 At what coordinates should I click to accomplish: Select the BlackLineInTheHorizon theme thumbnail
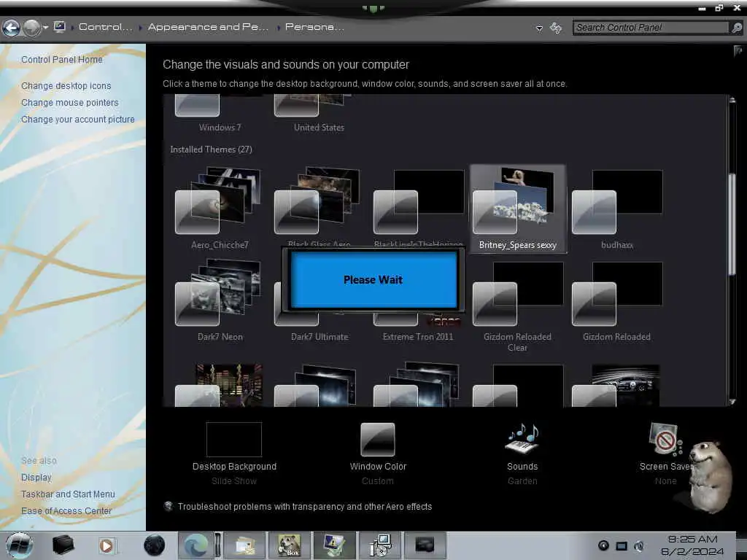[x=418, y=202]
